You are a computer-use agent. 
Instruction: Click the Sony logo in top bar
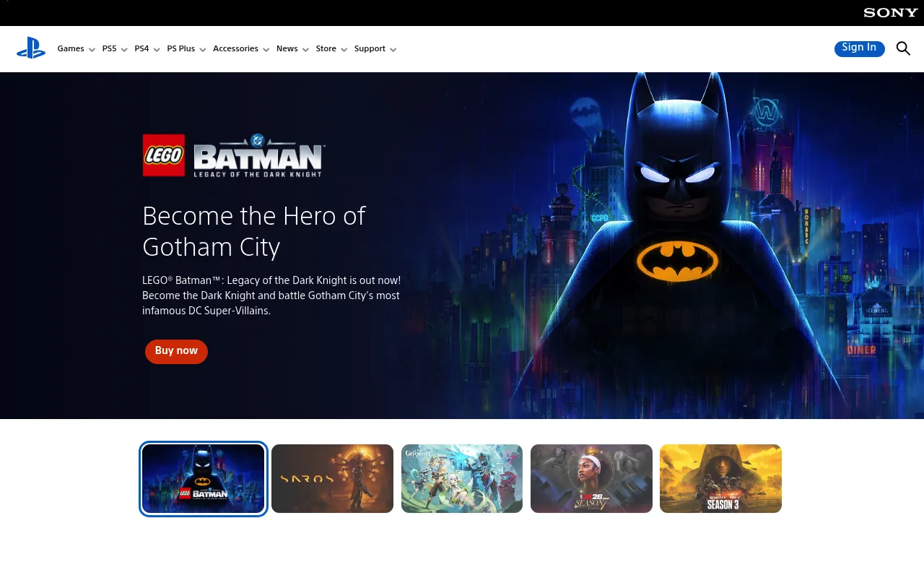pos(891,13)
